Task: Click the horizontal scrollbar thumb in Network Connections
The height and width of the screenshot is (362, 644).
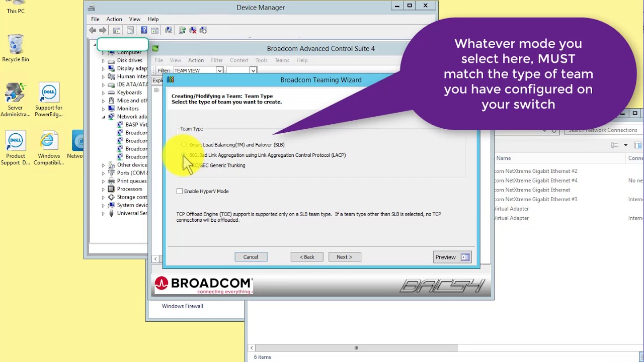Action: coord(357,348)
